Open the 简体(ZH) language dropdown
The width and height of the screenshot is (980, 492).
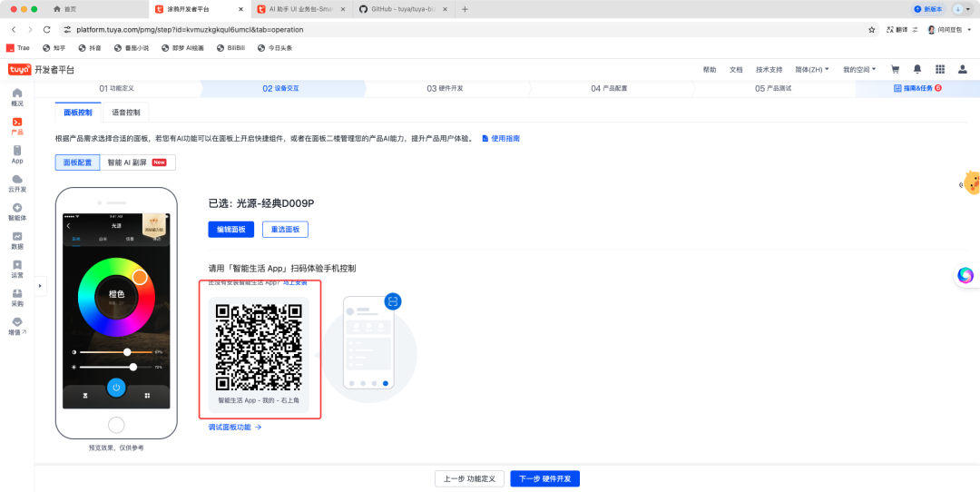[812, 69]
